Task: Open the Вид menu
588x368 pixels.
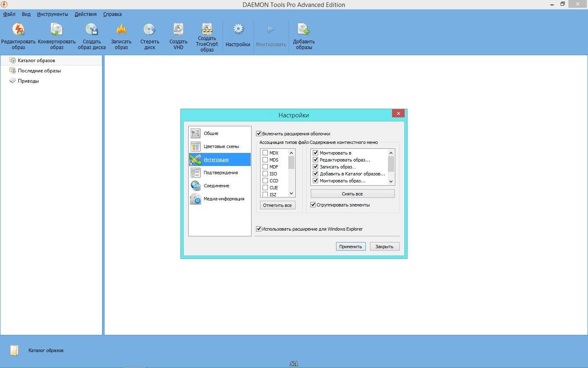Action: pos(26,14)
